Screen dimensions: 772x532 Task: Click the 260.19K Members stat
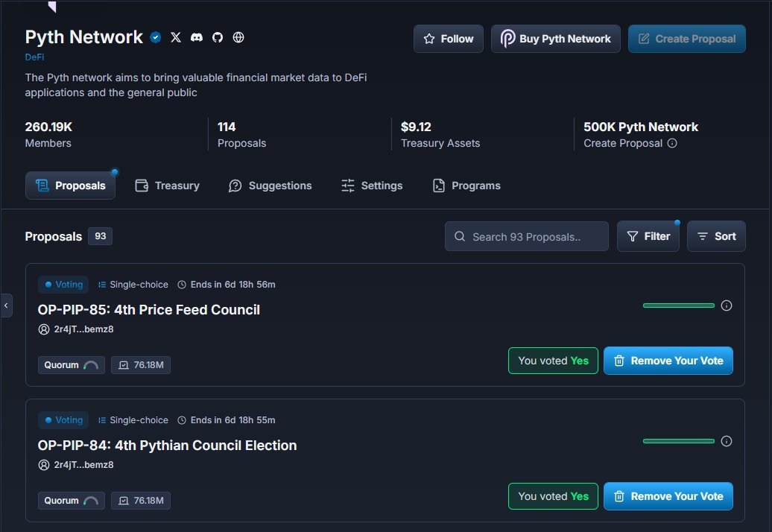[48, 134]
